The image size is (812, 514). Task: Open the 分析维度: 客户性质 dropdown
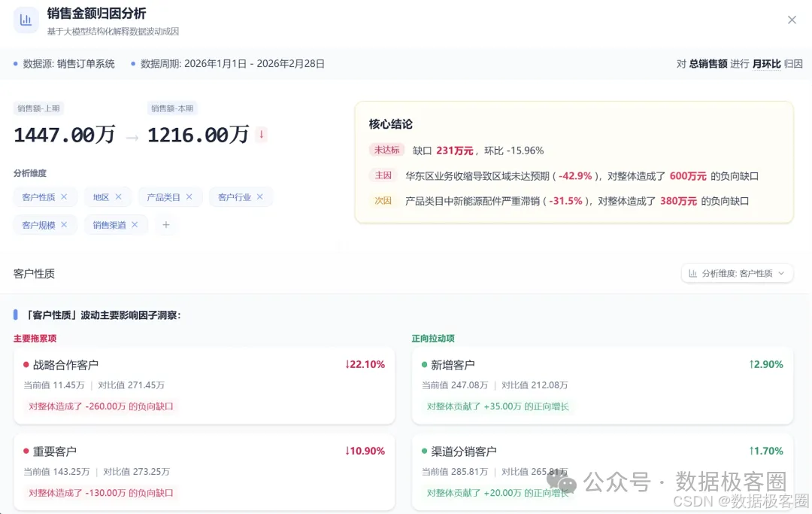[x=737, y=273]
